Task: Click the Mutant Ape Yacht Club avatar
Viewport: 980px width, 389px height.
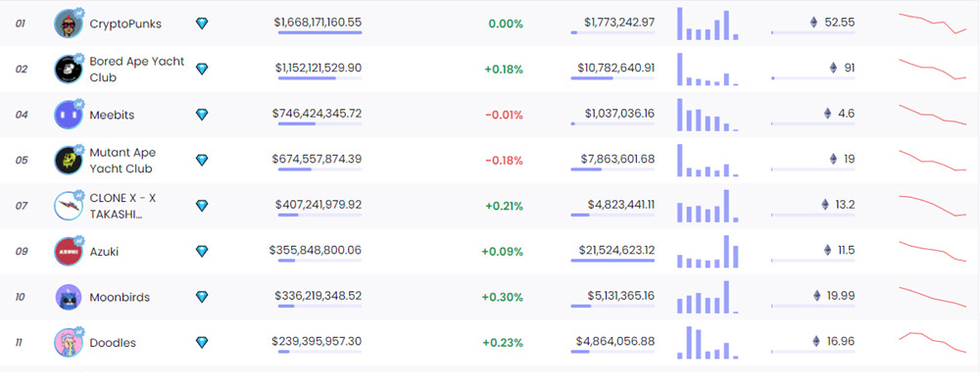Action: (69, 160)
